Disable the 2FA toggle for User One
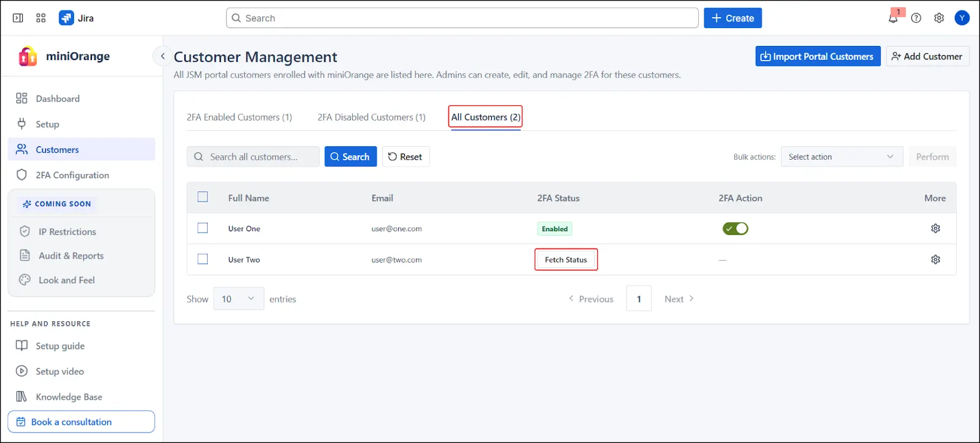Screen dimensions: 980x443 [735, 229]
